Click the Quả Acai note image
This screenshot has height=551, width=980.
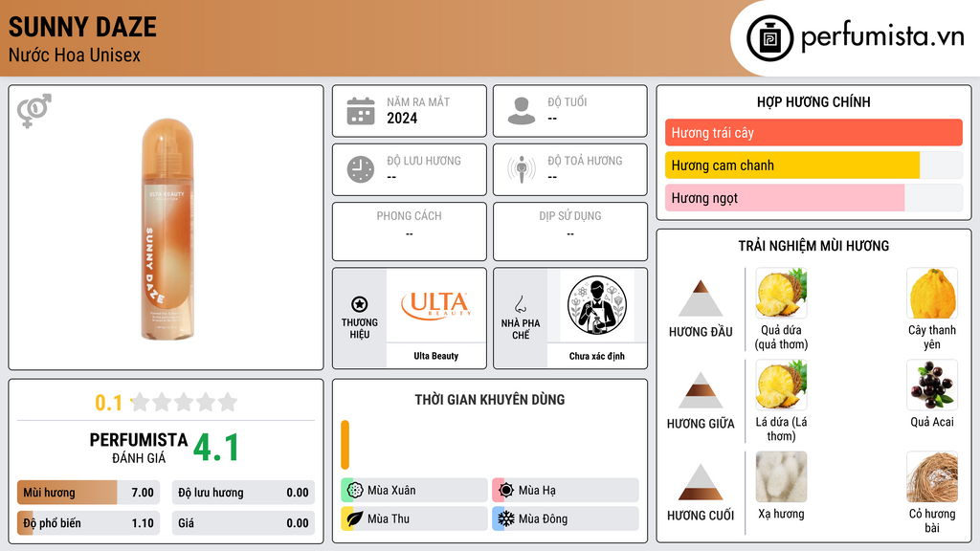[x=932, y=385]
